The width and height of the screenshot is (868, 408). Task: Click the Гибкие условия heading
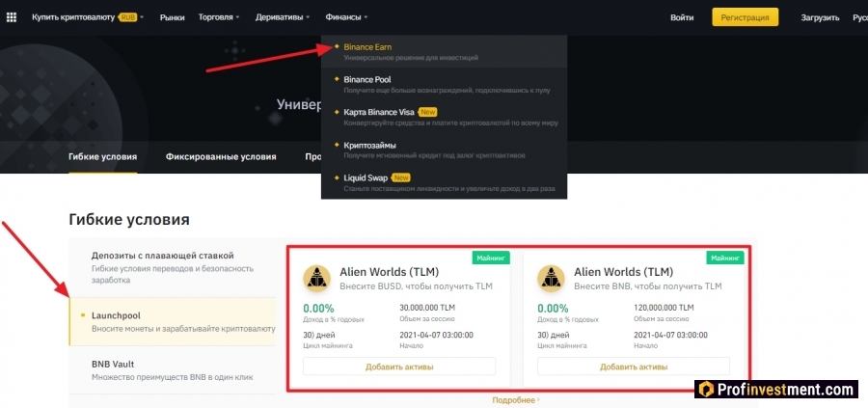(x=129, y=220)
